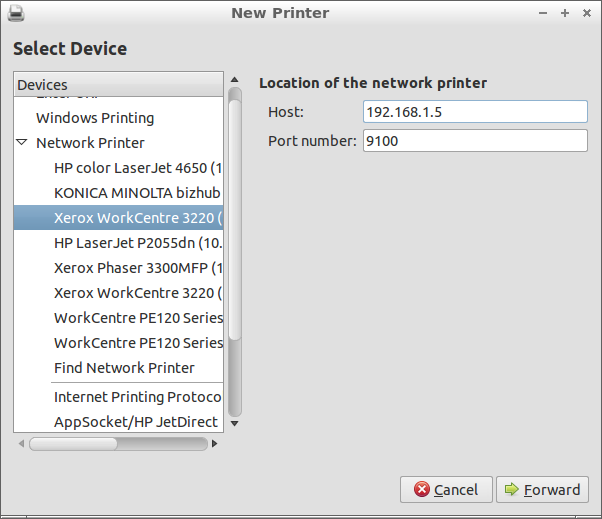Click the Host address input field
The image size is (602, 519).
475,112
